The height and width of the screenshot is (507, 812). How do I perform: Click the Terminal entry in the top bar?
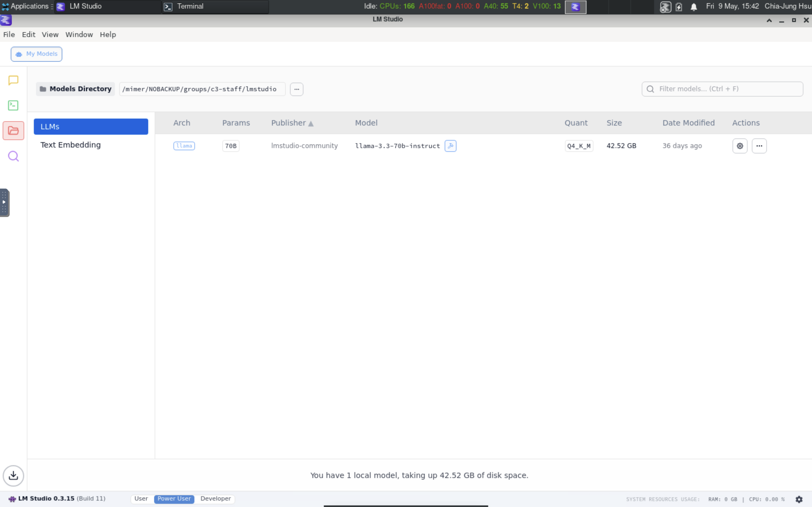coord(190,6)
